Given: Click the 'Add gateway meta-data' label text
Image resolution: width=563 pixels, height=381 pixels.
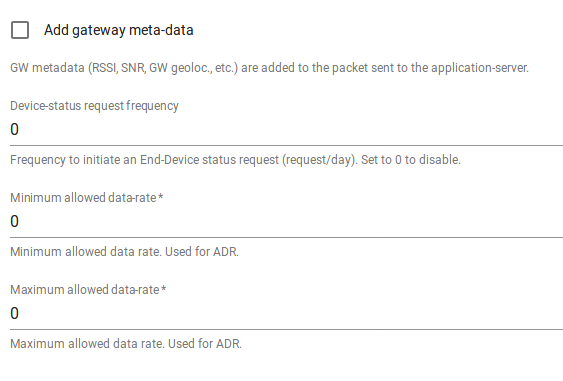Looking at the screenshot, I should coord(118,30).
